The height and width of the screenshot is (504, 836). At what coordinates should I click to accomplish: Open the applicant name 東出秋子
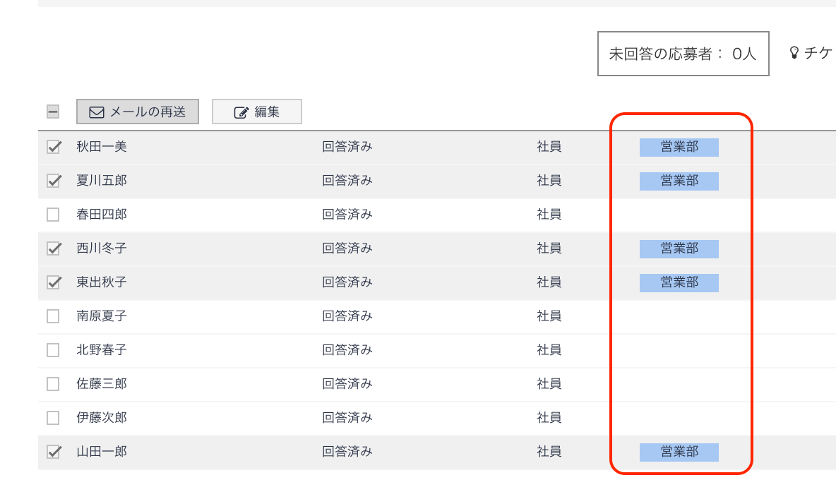[x=102, y=282]
